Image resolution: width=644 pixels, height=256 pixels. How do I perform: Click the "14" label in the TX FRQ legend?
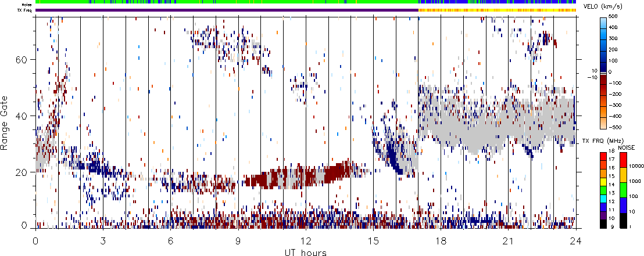point(612,185)
